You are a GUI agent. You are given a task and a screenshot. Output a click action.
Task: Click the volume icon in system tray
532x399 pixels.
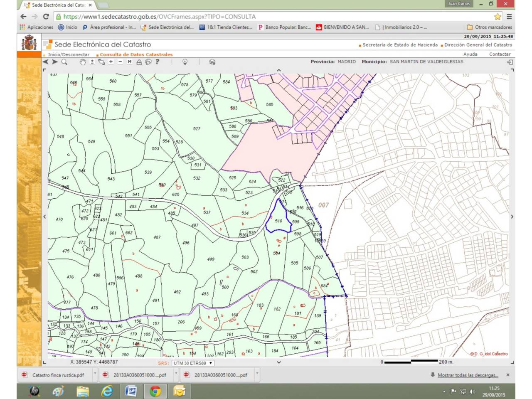472,392
